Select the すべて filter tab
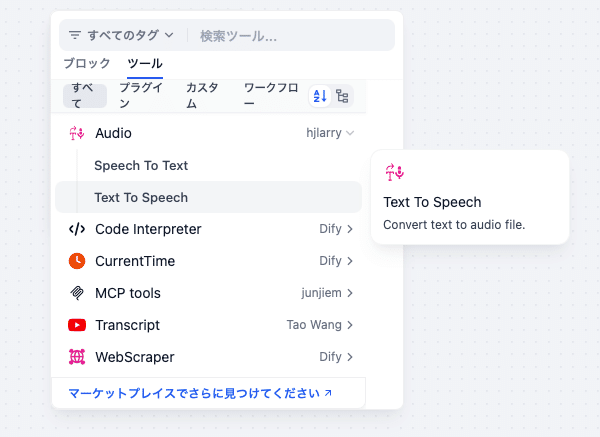This screenshot has height=437, width=600. click(85, 96)
